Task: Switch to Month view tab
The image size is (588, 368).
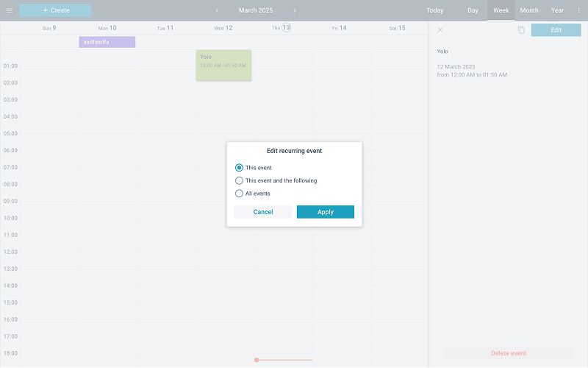Action: [x=528, y=10]
